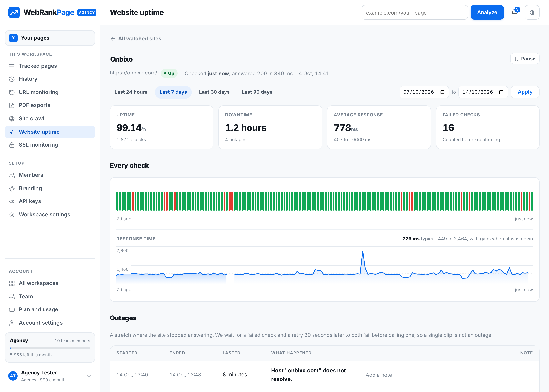Click the Apply date range button

coord(525,92)
